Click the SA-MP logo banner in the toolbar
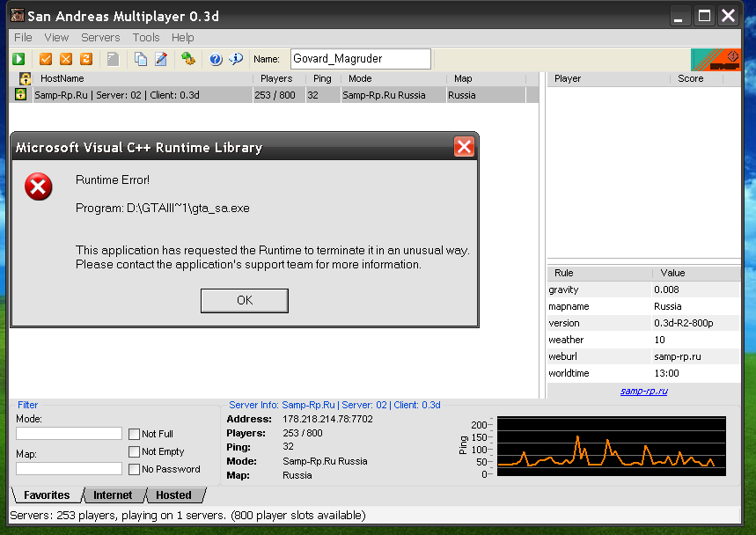756x535 pixels. click(x=716, y=59)
